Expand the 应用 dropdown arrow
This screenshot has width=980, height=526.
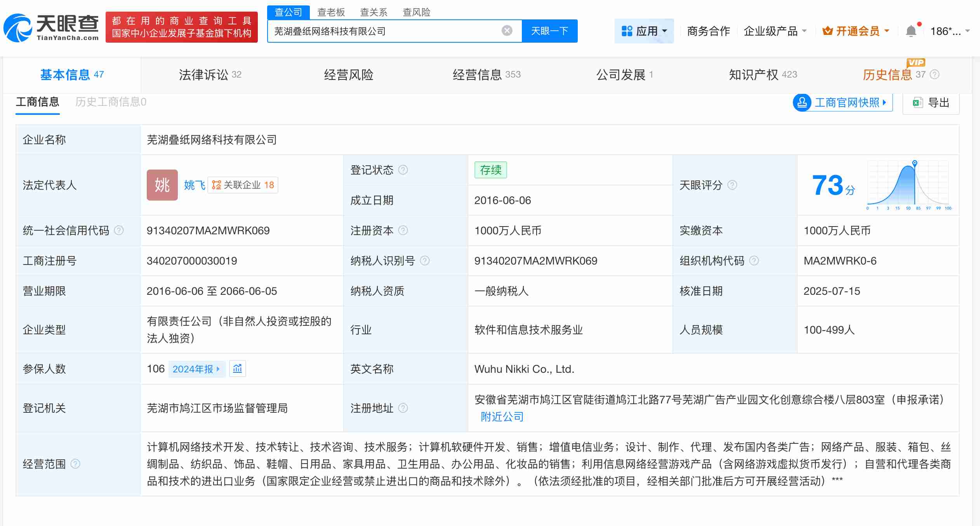click(x=664, y=31)
